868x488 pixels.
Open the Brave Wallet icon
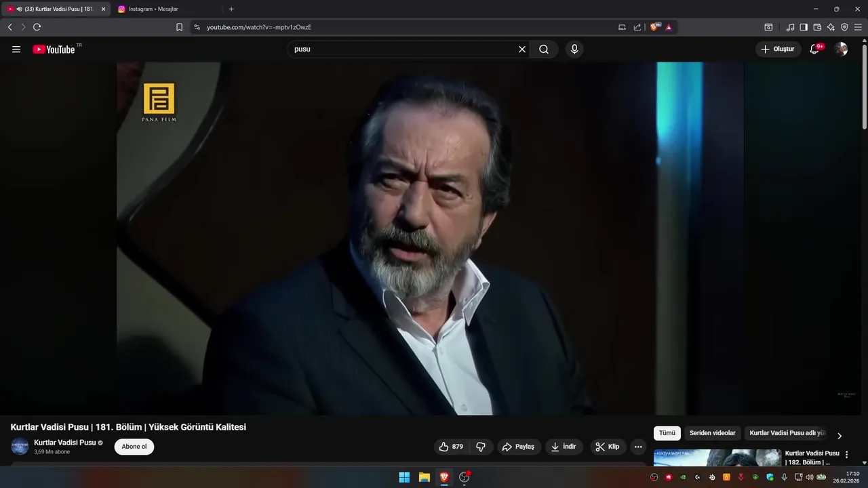coord(817,27)
